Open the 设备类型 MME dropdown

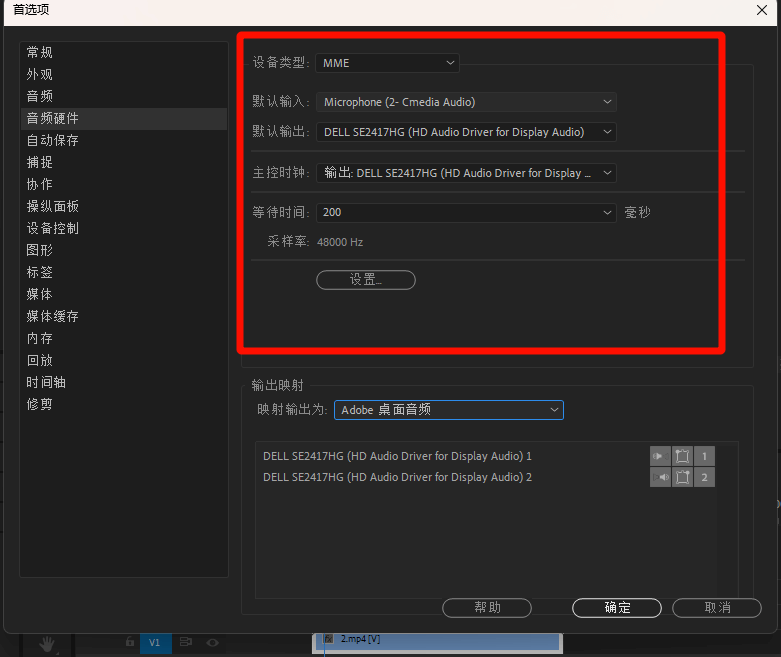click(387, 63)
